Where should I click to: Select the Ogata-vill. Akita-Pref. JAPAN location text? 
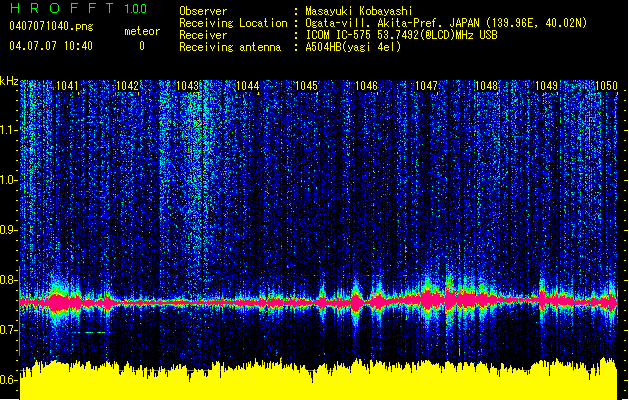[446, 23]
